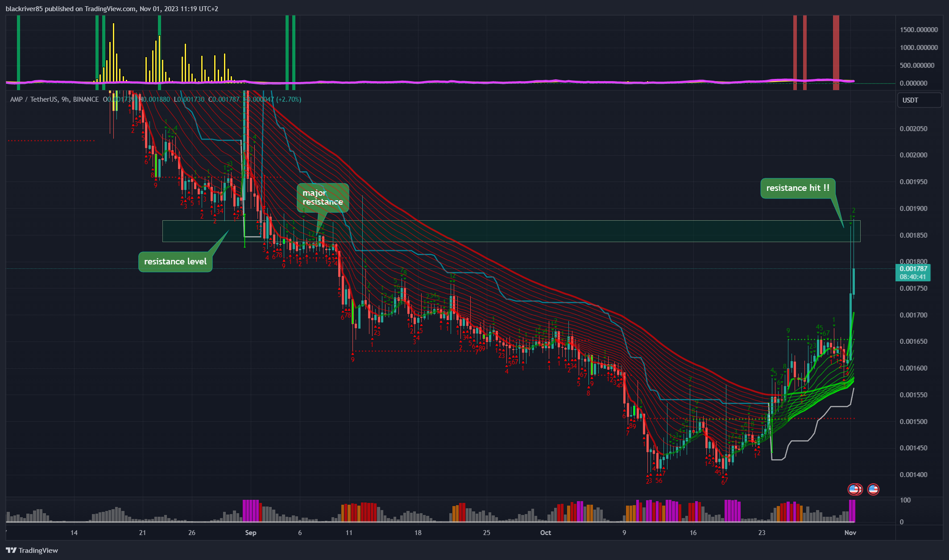Click the 25 date label on the time axis
The height and width of the screenshot is (560, 949).
click(487, 533)
